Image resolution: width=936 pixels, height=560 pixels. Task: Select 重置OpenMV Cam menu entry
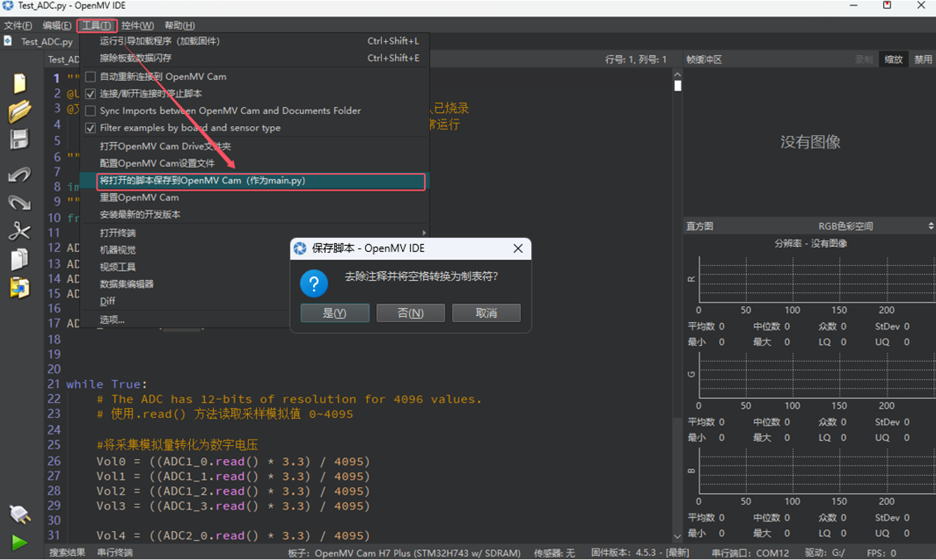[254, 197]
